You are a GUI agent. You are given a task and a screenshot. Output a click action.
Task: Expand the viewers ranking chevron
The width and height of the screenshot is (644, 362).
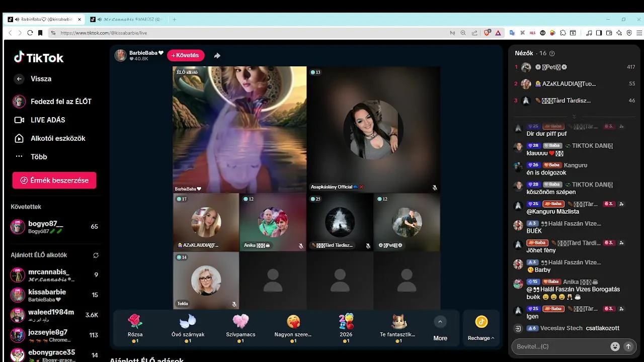tap(574, 116)
